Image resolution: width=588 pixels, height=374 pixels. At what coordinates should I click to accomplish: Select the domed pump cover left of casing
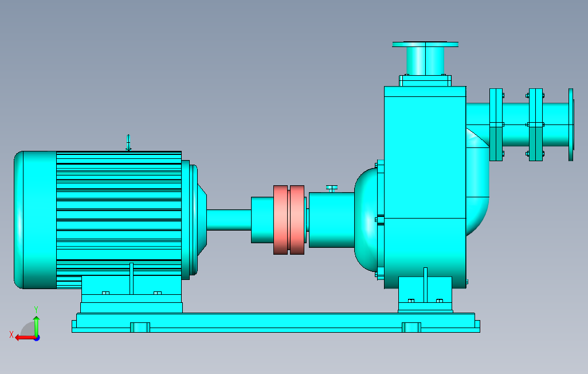[x=366, y=220]
